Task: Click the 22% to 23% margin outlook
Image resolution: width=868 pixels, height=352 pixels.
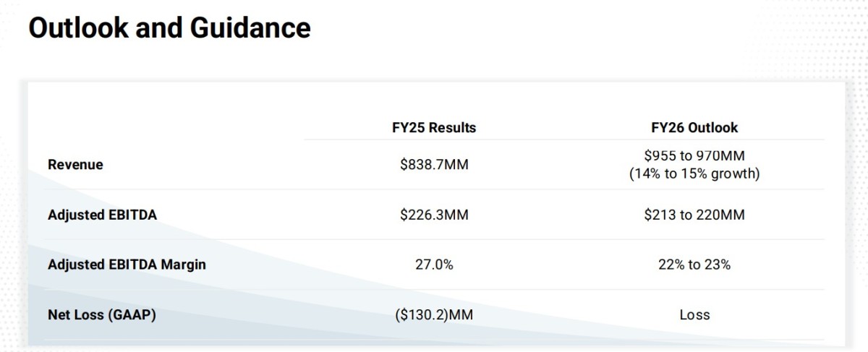Action: tap(694, 265)
